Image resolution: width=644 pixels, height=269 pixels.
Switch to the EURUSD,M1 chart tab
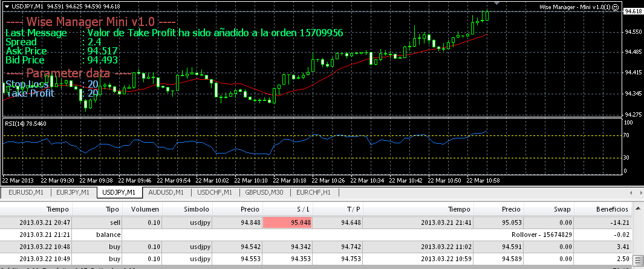pos(26,192)
